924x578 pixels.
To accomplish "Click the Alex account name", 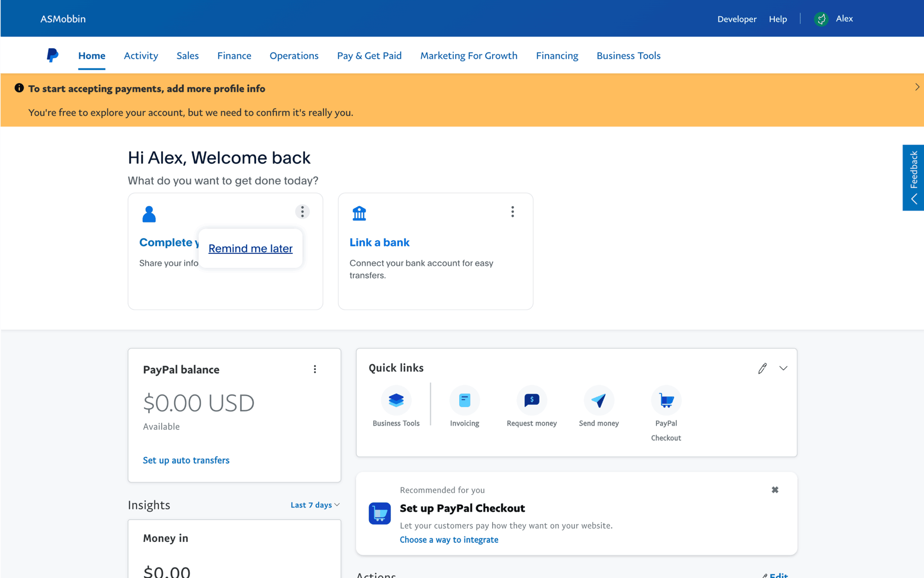I will [844, 18].
